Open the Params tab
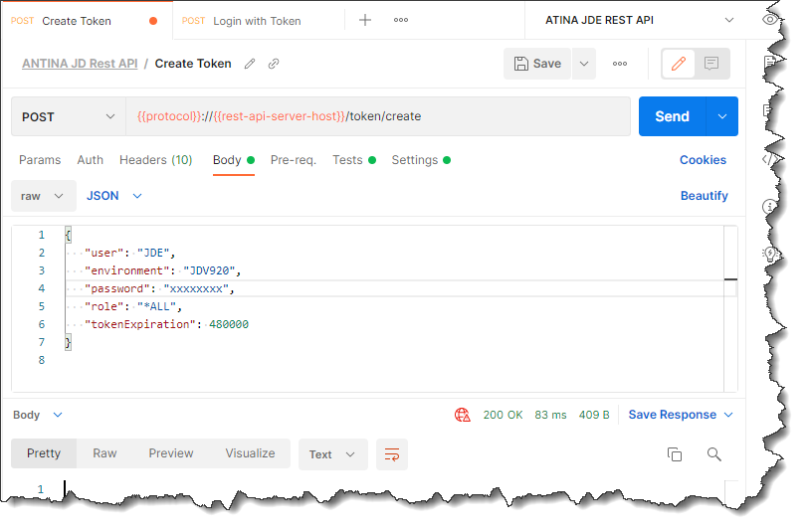Screen dimensions: 809x532 (40, 160)
